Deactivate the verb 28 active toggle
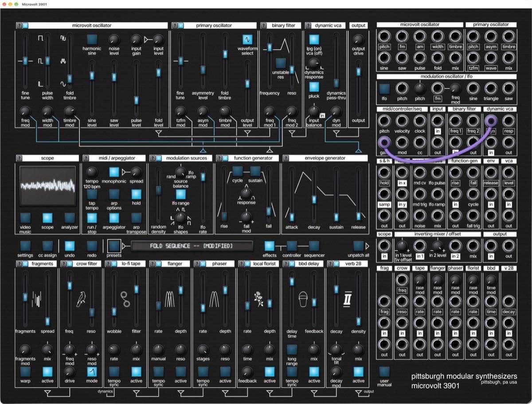Viewport: 532px width, 404px height. [x=358, y=372]
